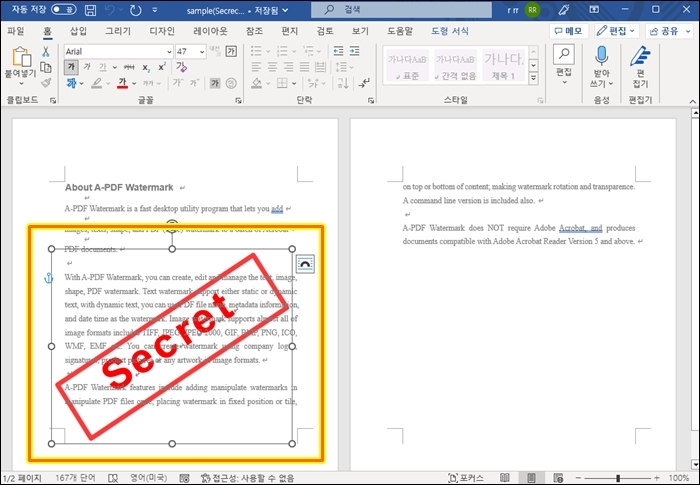Click the show paragraph marks icon
Image resolution: width=700 pixels, height=485 pixels.
(365, 83)
